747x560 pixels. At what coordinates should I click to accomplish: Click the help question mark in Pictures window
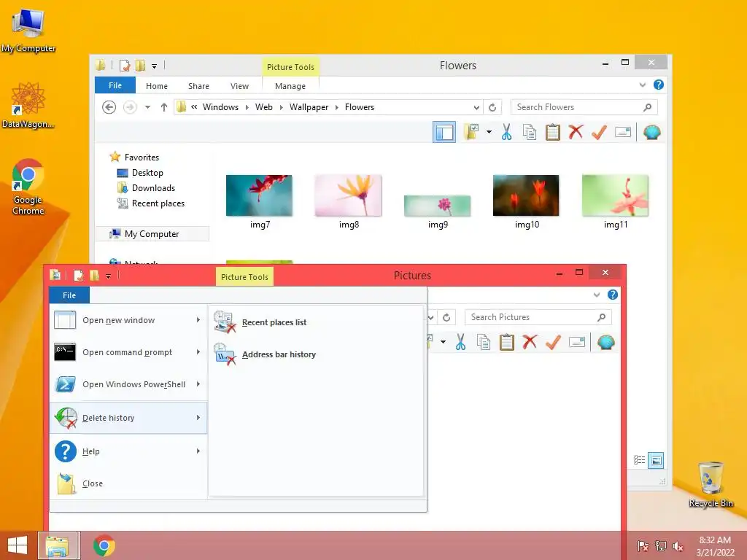[x=613, y=295]
